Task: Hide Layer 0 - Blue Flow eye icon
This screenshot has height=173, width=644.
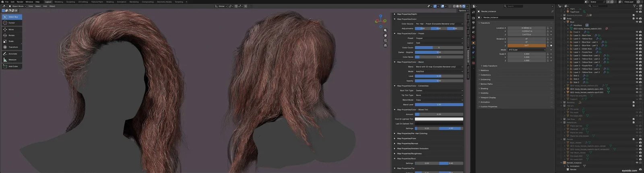Action: click(x=637, y=35)
